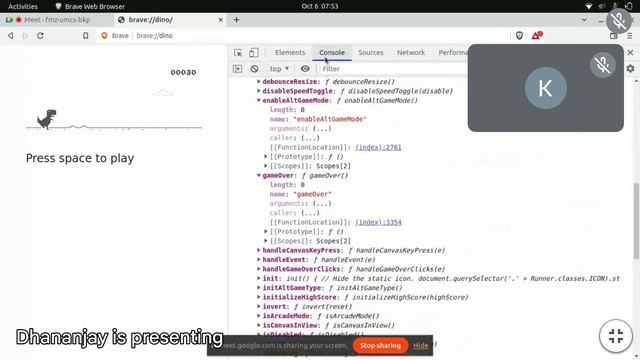
Task: Evaluate arguments (...) under enableAltGameMode
Action: point(322,129)
